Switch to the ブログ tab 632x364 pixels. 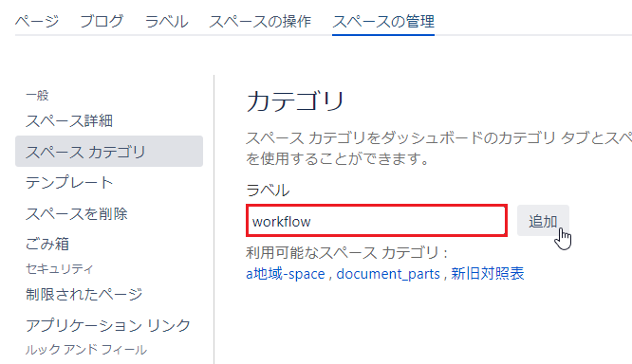point(102,22)
